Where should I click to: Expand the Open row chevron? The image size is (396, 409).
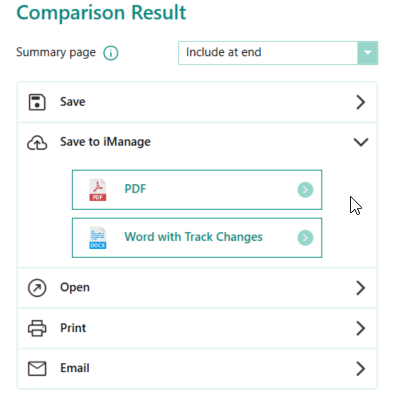tap(361, 288)
